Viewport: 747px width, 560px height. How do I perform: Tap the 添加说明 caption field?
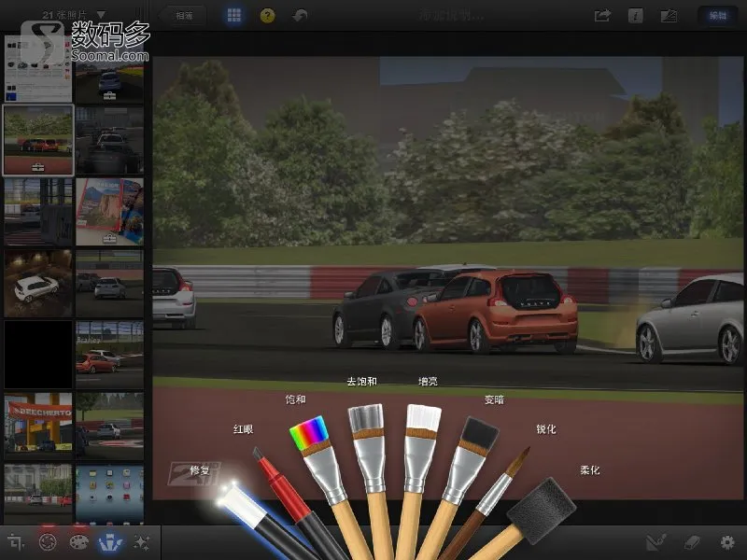[x=451, y=16]
